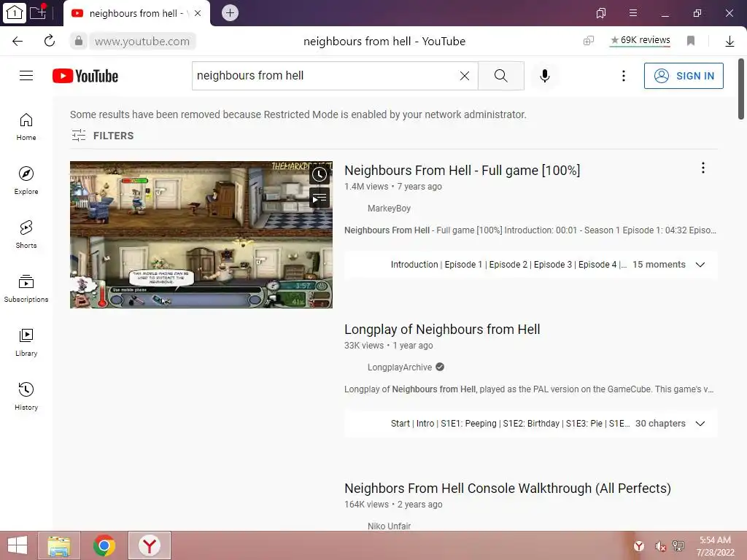Image resolution: width=747 pixels, height=560 pixels.
Task: Click the www.youtube.com address field
Action: click(142, 42)
